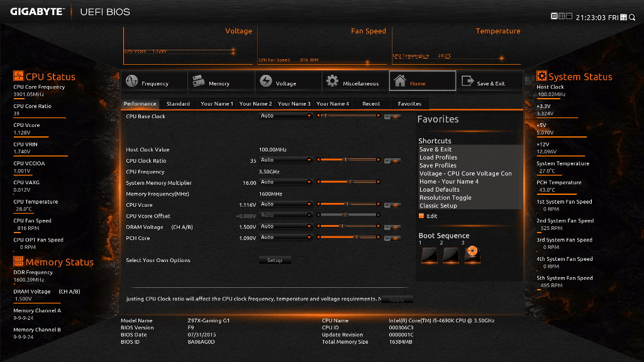Click the DRAM Voltage slider handle
This screenshot has height=362, width=644.
(x=342, y=226)
